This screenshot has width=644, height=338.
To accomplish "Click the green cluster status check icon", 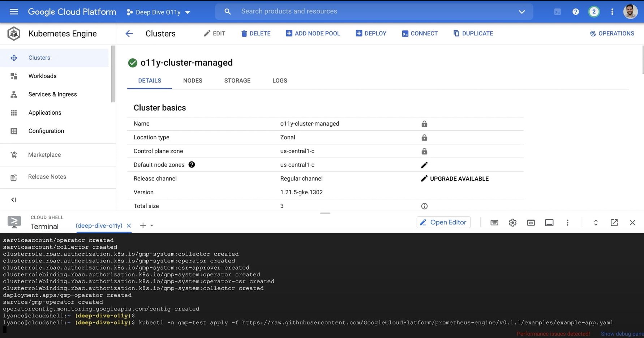I will click(133, 63).
